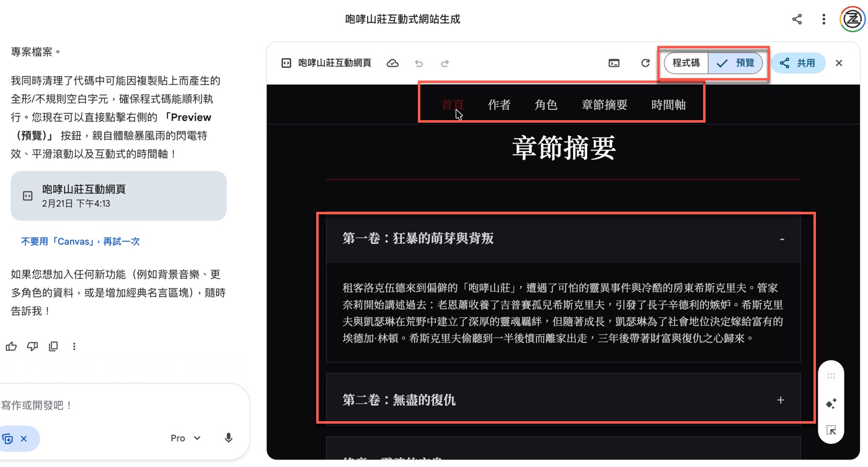Click the cloud save icon beside the canvas title

click(392, 63)
